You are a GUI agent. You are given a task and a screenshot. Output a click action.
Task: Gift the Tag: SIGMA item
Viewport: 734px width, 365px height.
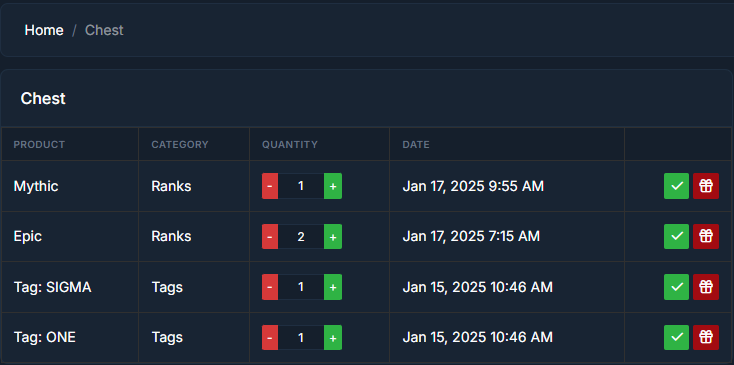click(706, 287)
